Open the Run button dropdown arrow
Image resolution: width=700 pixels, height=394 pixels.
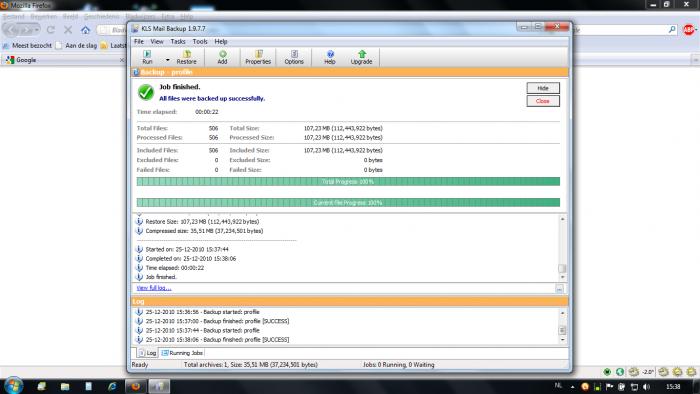coord(167,60)
